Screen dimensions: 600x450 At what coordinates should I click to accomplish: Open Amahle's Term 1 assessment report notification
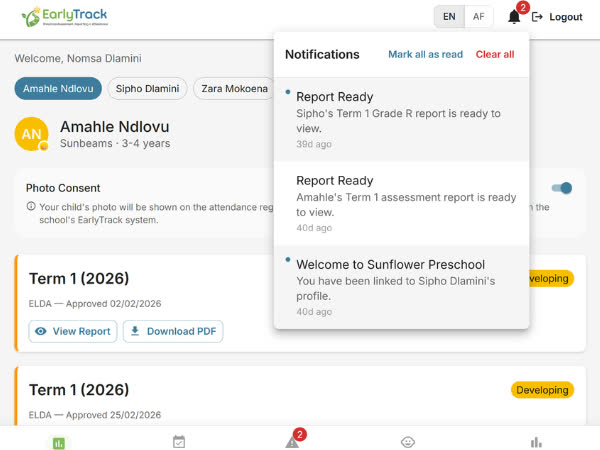coord(401,203)
